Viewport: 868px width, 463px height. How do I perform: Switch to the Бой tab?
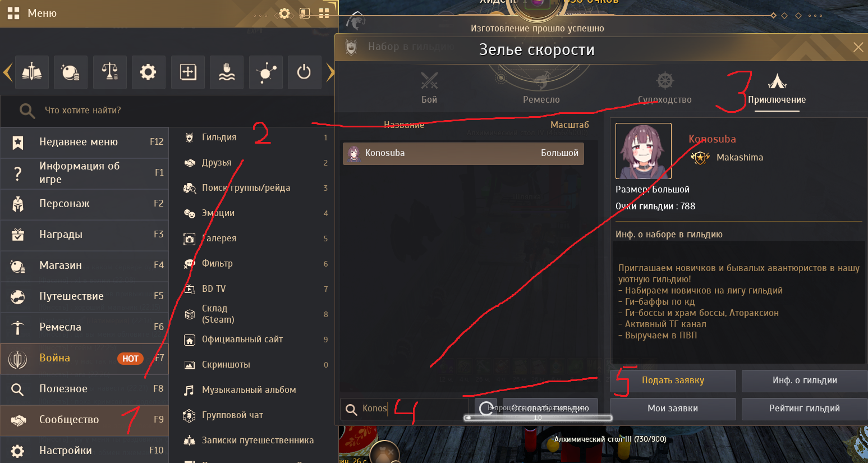pyautogui.click(x=429, y=89)
